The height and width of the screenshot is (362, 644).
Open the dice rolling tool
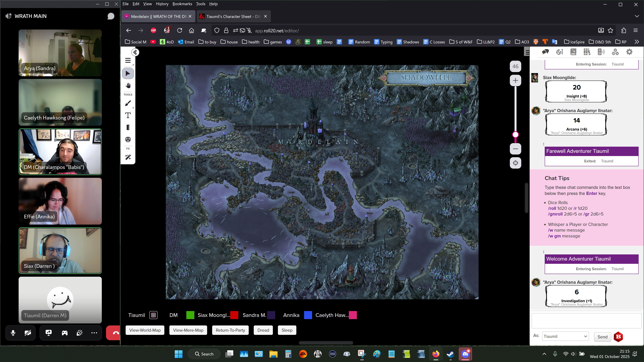pyautogui.click(x=128, y=139)
